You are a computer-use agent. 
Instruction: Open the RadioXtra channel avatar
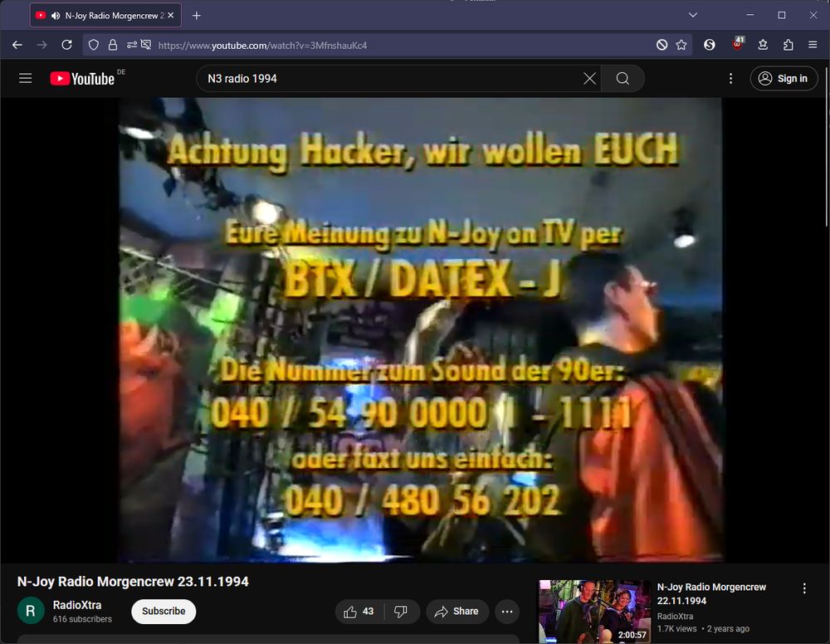click(x=31, y=611)
